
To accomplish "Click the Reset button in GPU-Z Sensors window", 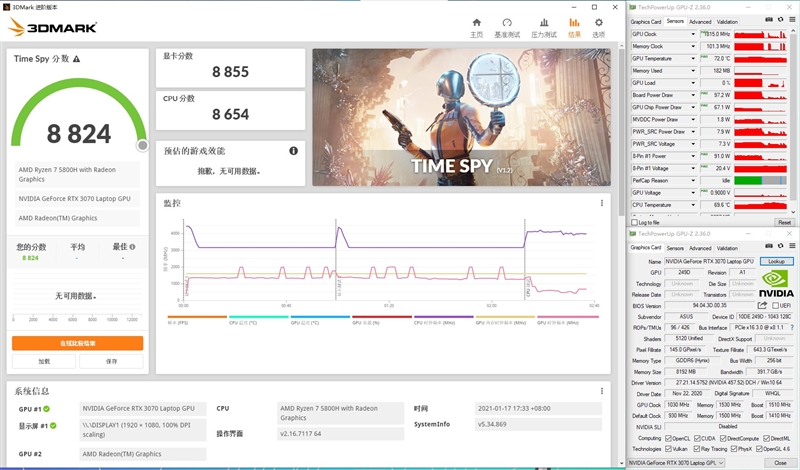I will (x=784, y=222).
